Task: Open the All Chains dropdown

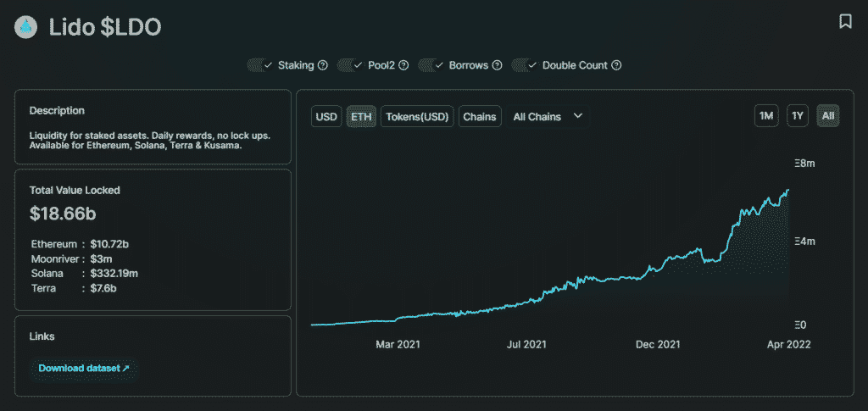Action: 548,117
